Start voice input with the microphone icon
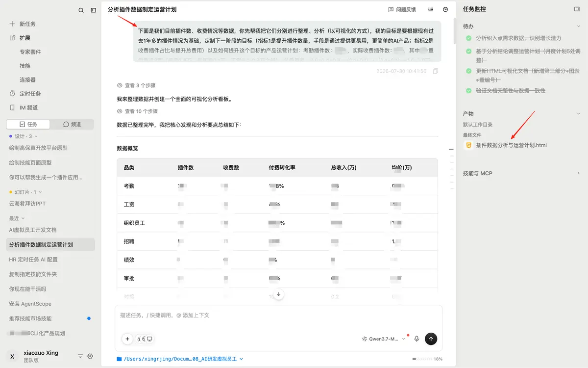The width and height of the screenshot is (588, 368). [417, 339]
